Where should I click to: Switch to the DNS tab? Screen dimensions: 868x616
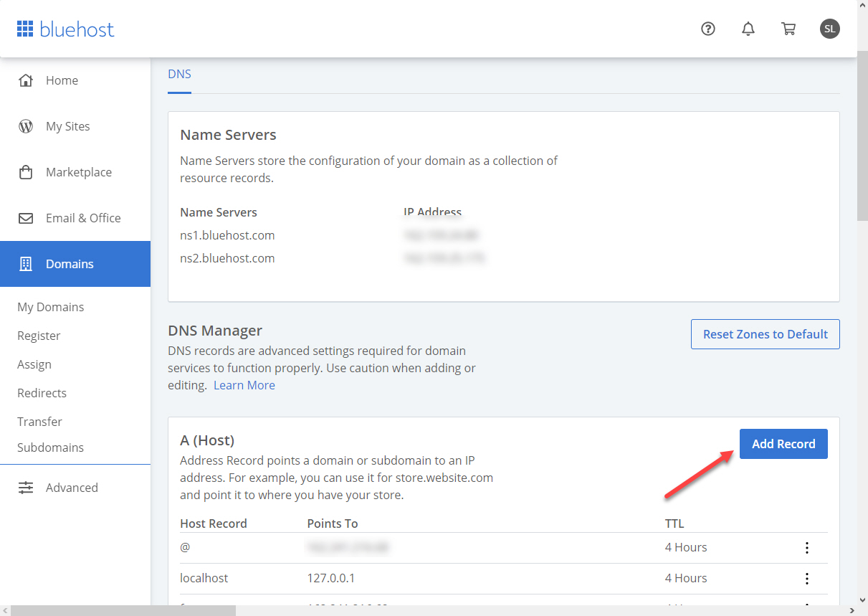click(179, 74)
